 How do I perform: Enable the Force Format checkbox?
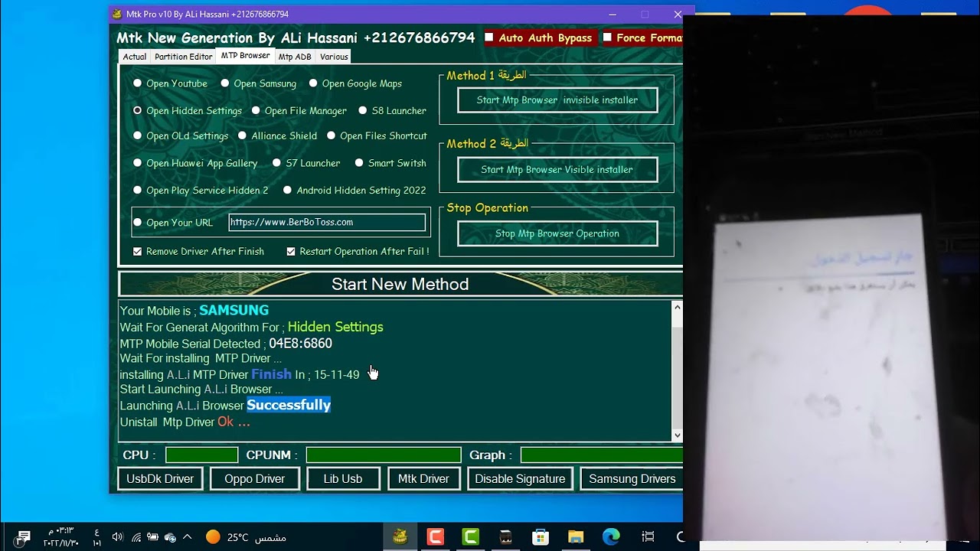(x=608, y=37)
